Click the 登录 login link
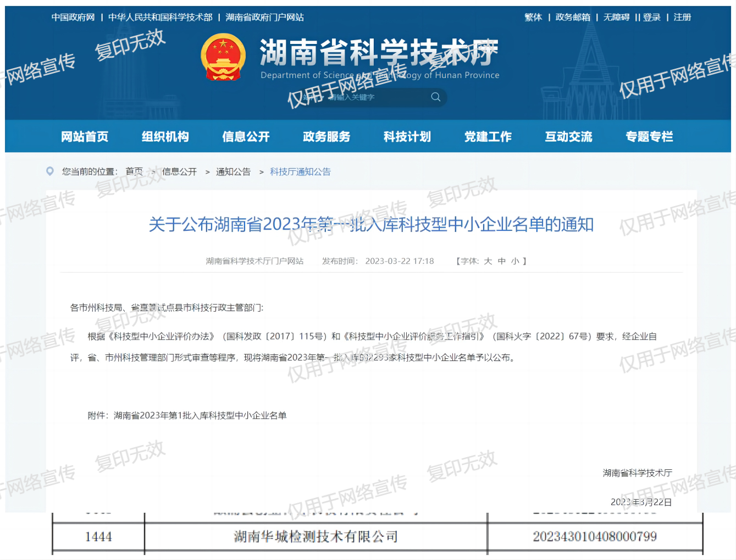The width and height of the screenshot is (736, 560). [652, 18]
